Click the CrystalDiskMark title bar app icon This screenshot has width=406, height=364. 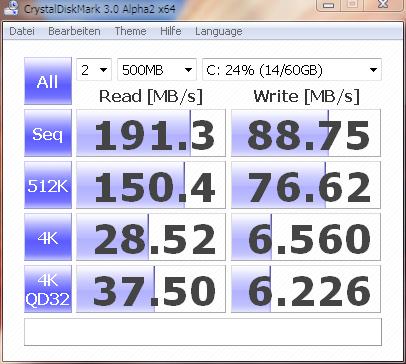click(10, 8)
